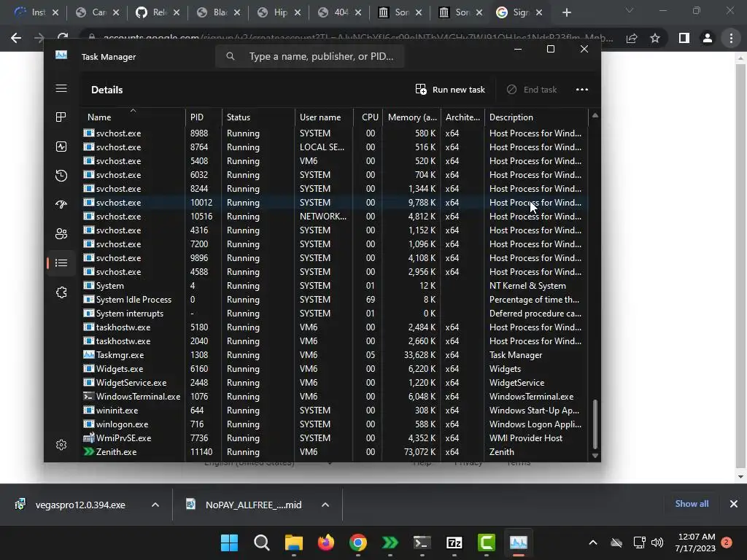This screenshot has width=747, height=560.
Task: Close the Chrome downloads bar
Action: pos(734,504)
